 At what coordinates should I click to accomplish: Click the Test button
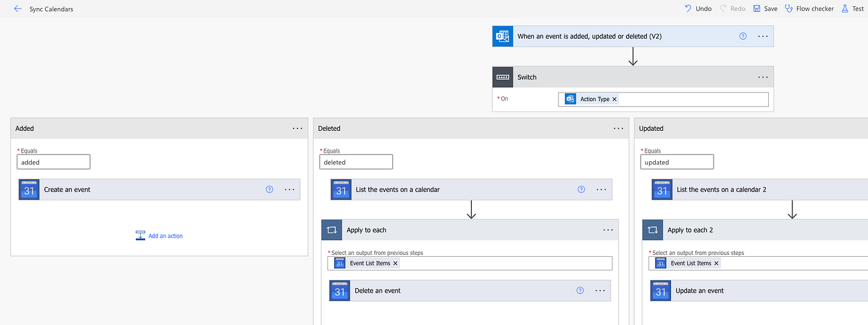pos(852,9)
